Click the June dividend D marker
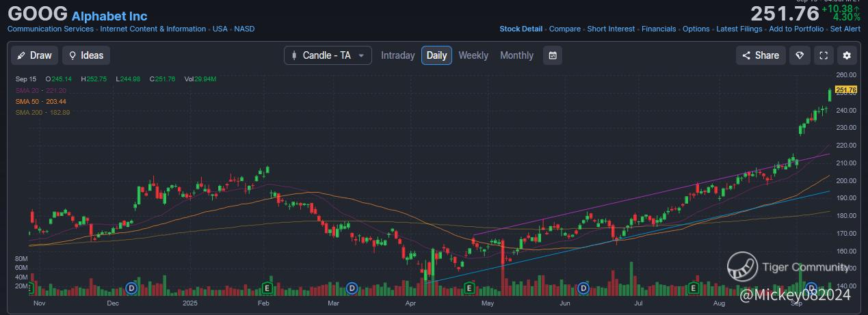This screenshot has height=315, width=868. point(583,288)
